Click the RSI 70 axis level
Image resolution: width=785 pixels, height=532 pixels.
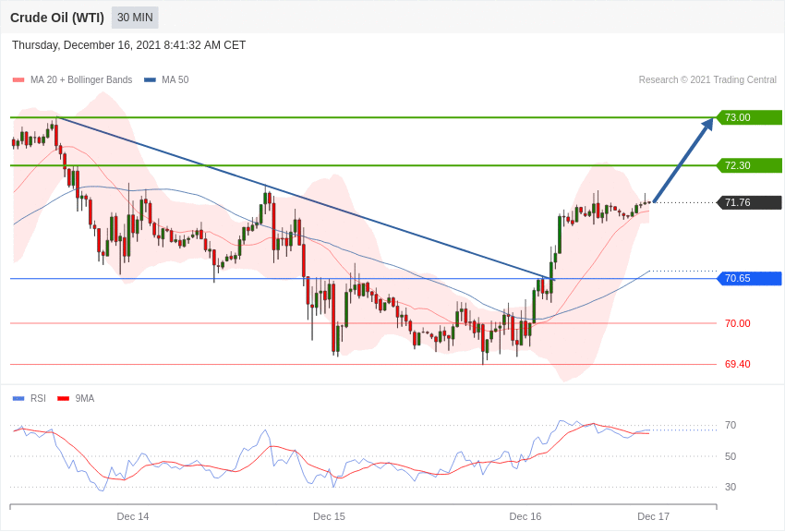(x=731, y=426)
